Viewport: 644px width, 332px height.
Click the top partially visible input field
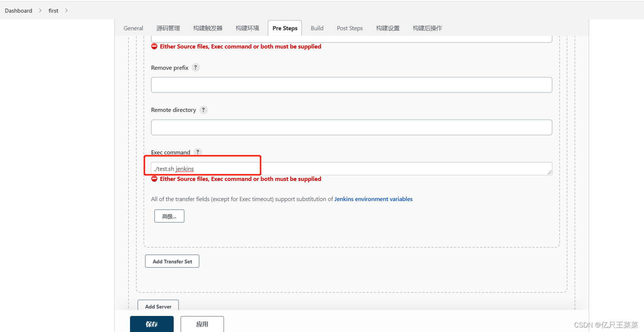(x=352, y=39)
